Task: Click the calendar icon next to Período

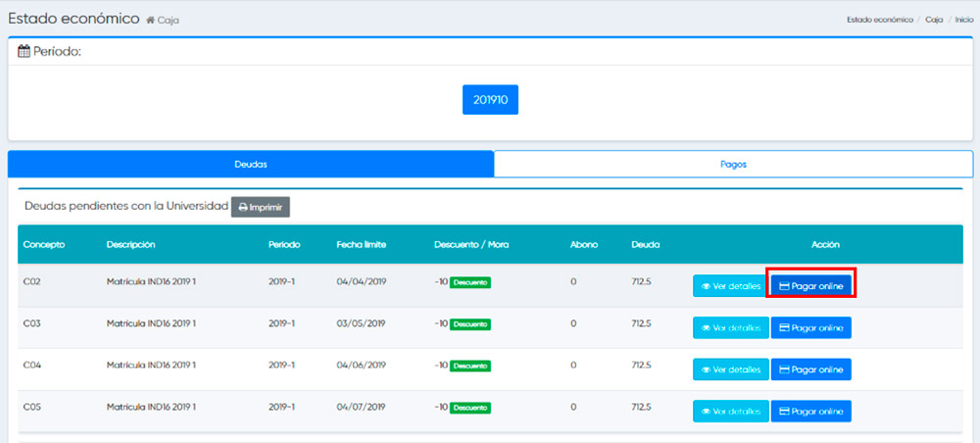Action: click(x=24, y=51)
